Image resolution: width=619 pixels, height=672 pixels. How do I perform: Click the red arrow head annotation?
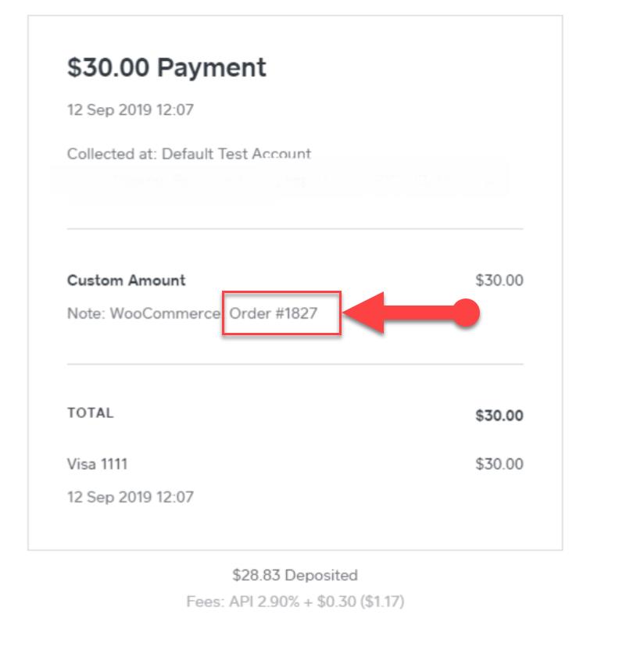(x=364, y=313)
